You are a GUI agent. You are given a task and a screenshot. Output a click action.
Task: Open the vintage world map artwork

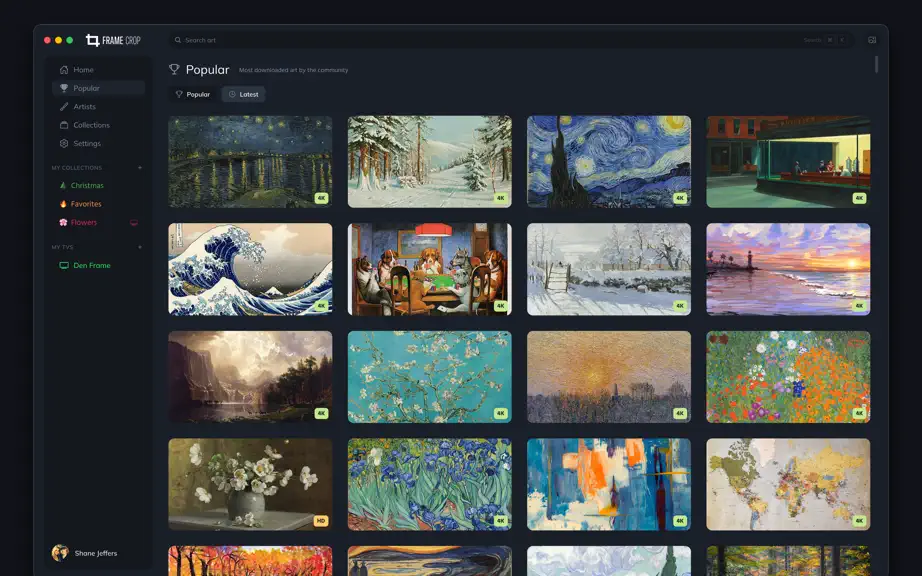789,484
